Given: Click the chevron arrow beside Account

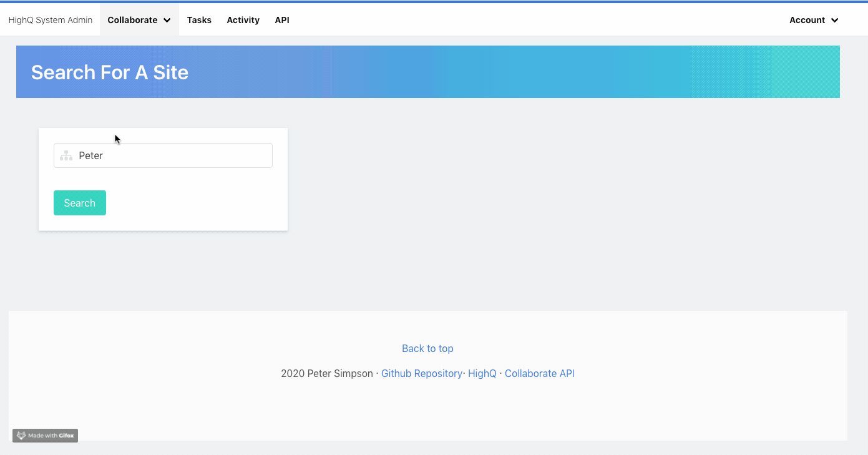Looking at the screenshot, I should 835,20.
